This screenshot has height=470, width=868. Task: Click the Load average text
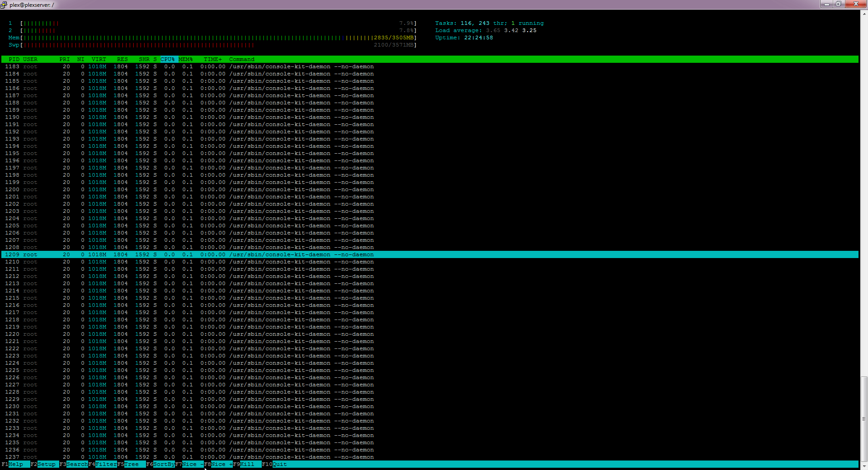coord(486,31)
